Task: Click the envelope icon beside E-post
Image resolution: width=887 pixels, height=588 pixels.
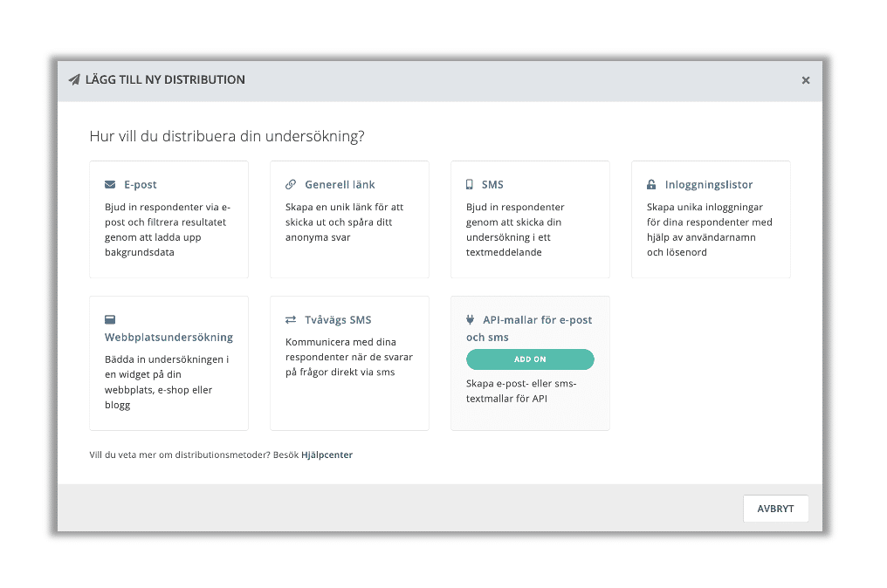Action: coord(110,185)
